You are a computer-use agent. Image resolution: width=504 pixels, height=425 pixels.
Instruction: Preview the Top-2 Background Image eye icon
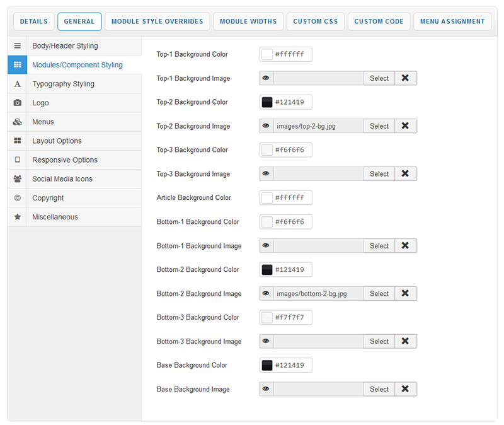point(266,126)
